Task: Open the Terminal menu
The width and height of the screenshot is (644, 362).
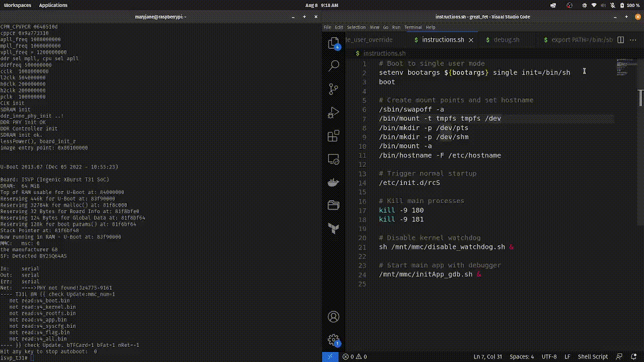Action: point(413,27)
